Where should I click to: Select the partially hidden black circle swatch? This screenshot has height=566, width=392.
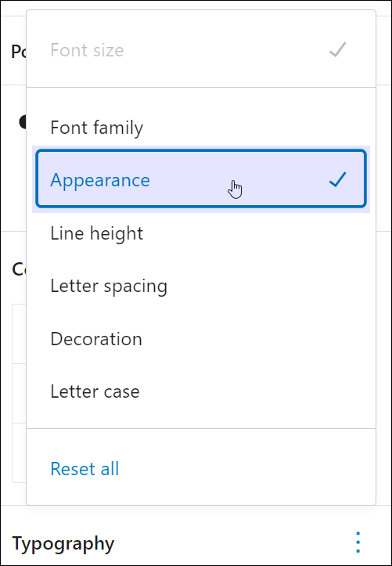(23, 122)
